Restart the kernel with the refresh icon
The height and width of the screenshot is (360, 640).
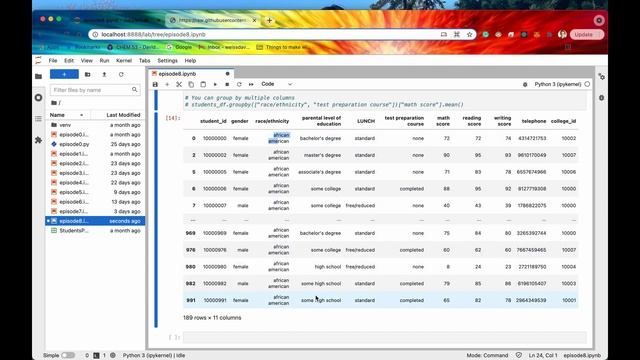point(239,84)
